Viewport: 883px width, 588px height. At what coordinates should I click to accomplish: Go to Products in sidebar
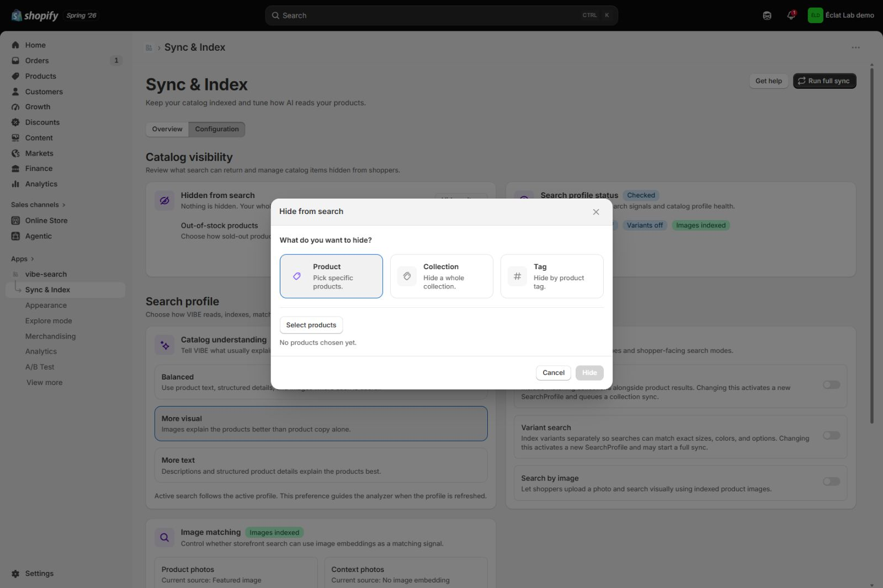click(40, 76)
